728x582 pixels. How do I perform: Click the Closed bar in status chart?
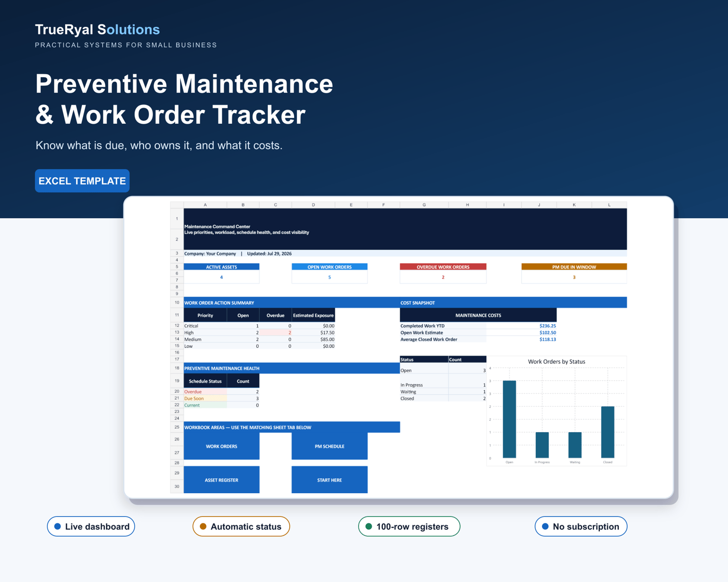608,432
